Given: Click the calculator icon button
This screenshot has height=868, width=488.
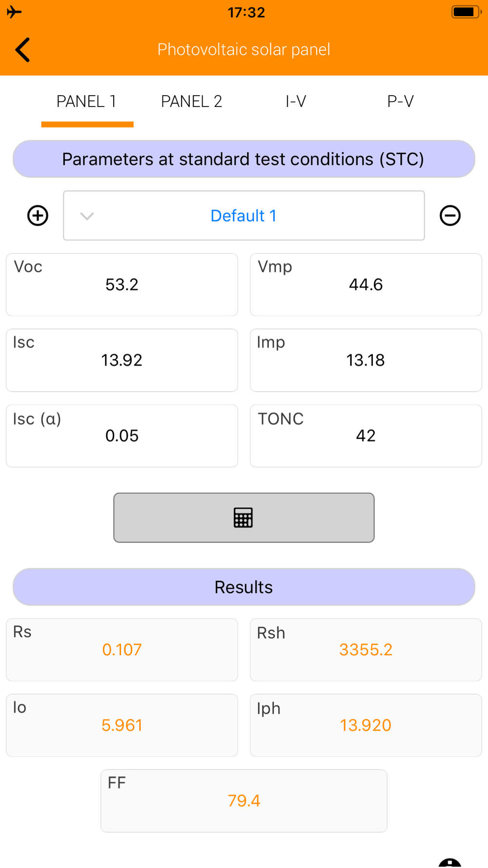Looking at the screenshot, I should point(244,517).
